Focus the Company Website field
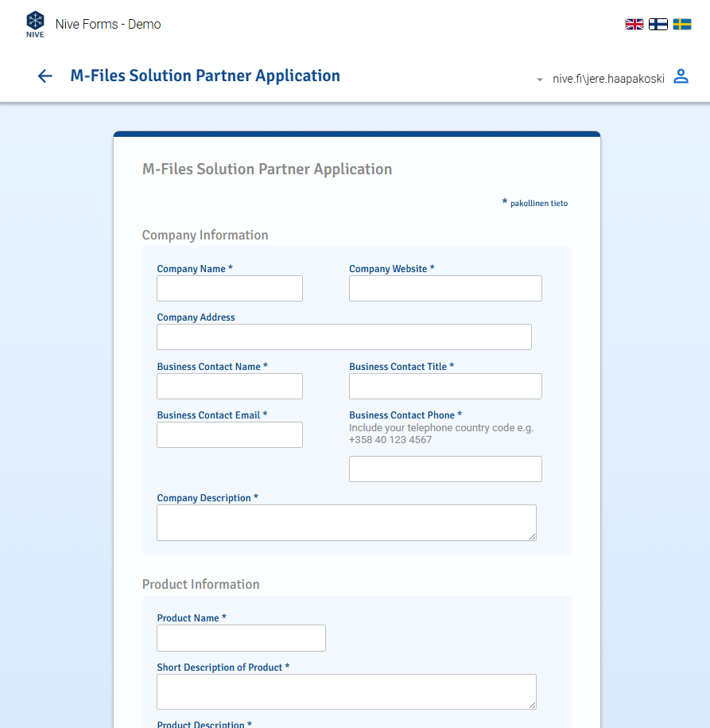 pyautogui.click(x=445, y=288)
